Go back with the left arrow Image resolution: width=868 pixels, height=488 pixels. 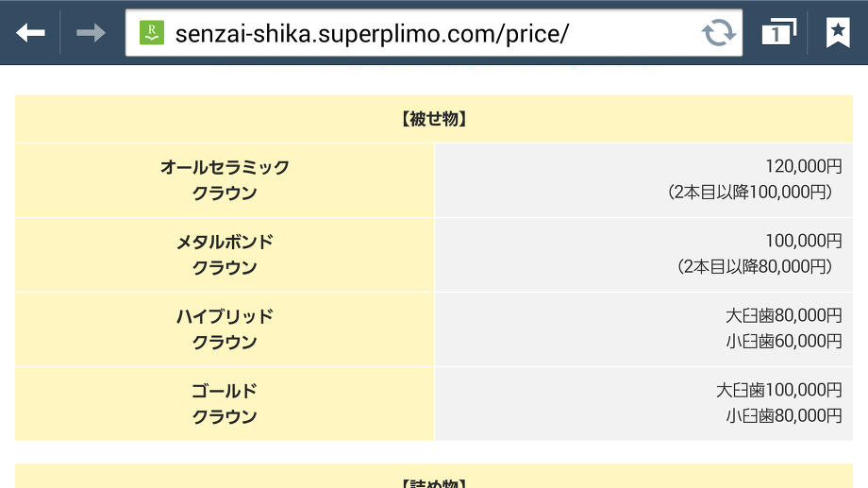click(30, 33)
